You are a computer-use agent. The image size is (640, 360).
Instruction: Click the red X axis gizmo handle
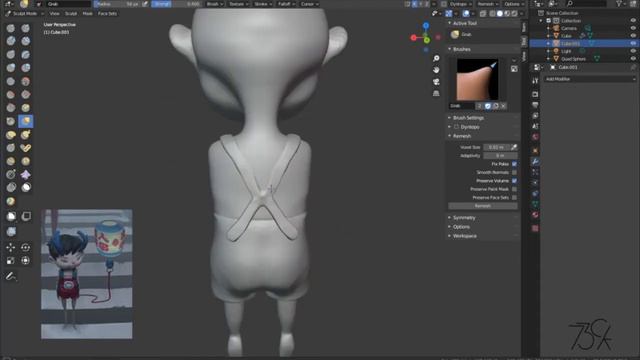point(413,38)
